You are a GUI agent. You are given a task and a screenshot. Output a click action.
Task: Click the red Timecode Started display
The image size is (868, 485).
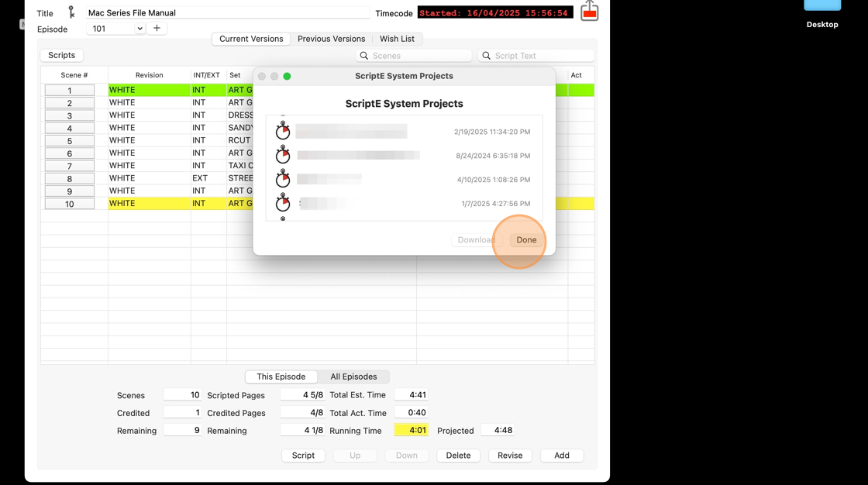point(495,12)
